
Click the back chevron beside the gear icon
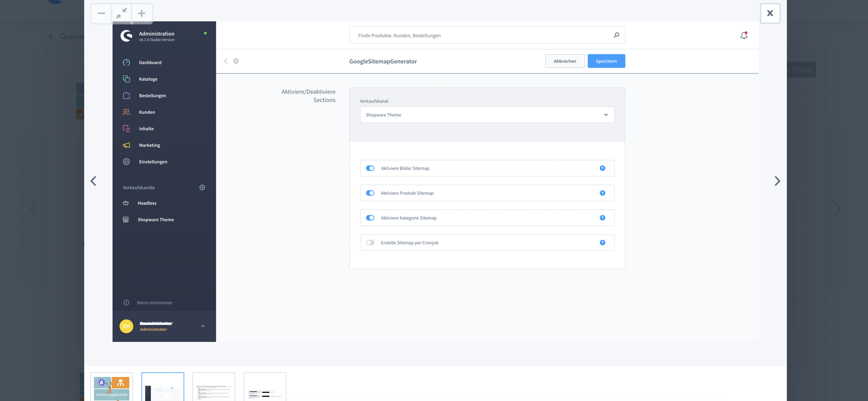click(226, 61)
